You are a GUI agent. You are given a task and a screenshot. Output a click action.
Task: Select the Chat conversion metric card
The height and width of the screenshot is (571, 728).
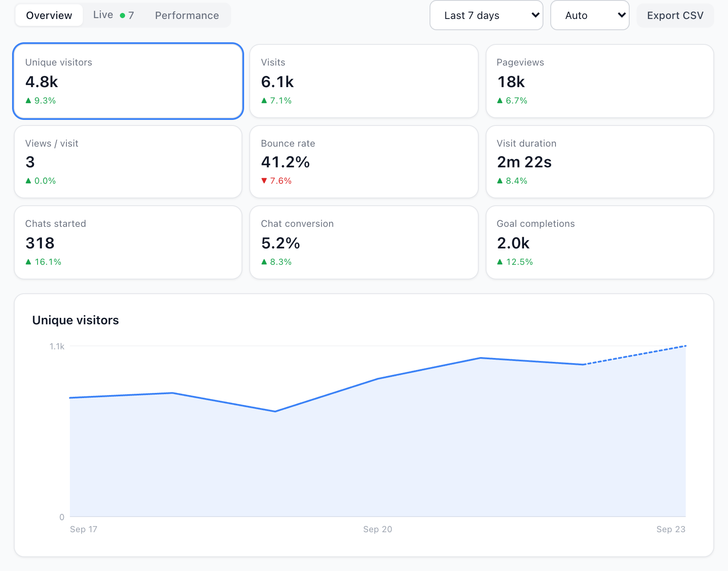(x=364, y=242)
